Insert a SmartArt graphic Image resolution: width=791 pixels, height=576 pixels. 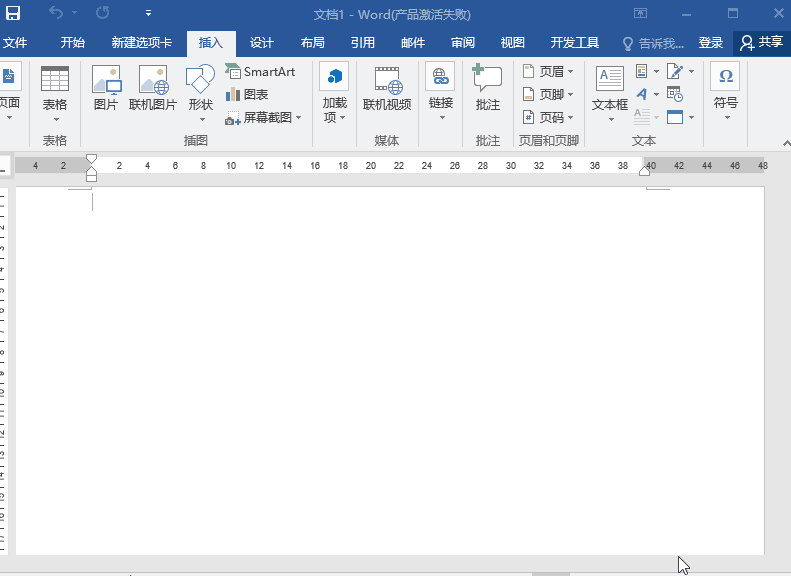(260, 72)
